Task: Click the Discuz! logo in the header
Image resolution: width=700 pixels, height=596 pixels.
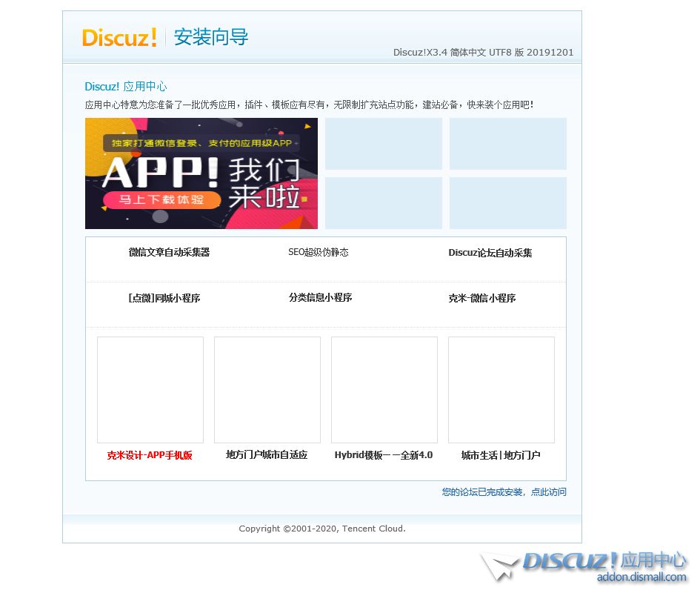Action: (119, 38)
